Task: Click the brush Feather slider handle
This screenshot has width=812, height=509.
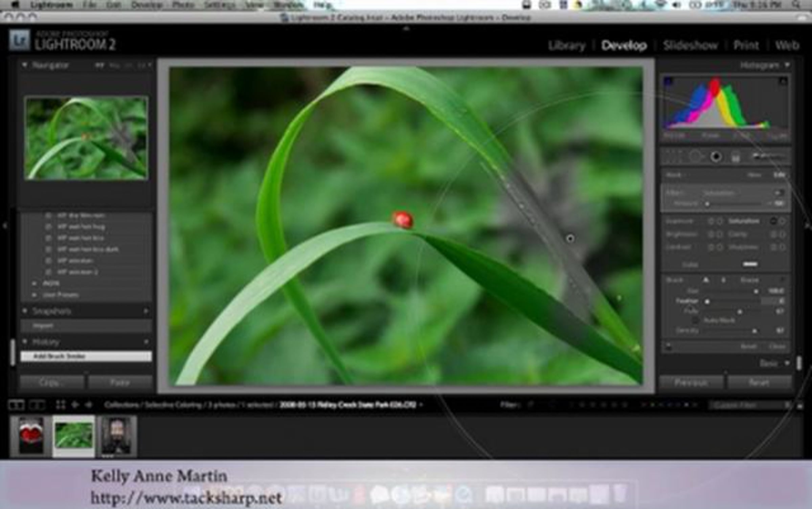Action: pyautogui.click(x=707, y=301)
